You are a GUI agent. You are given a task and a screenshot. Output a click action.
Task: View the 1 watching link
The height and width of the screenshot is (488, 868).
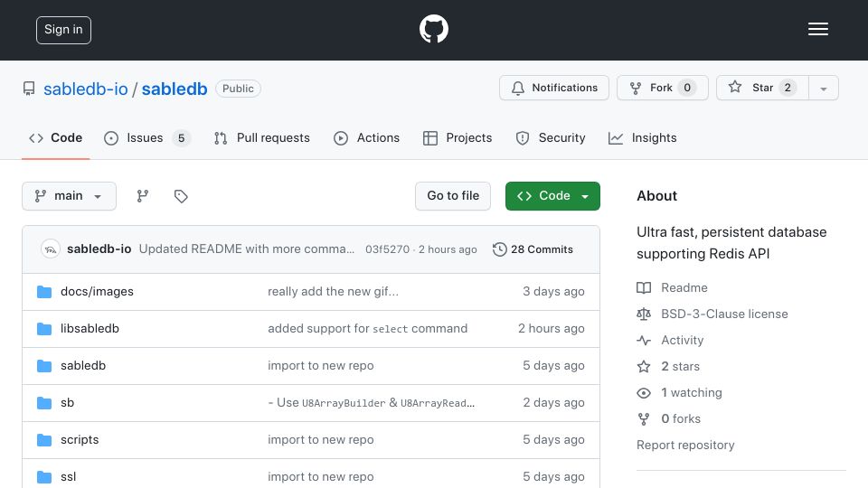[x=692, y=393]
